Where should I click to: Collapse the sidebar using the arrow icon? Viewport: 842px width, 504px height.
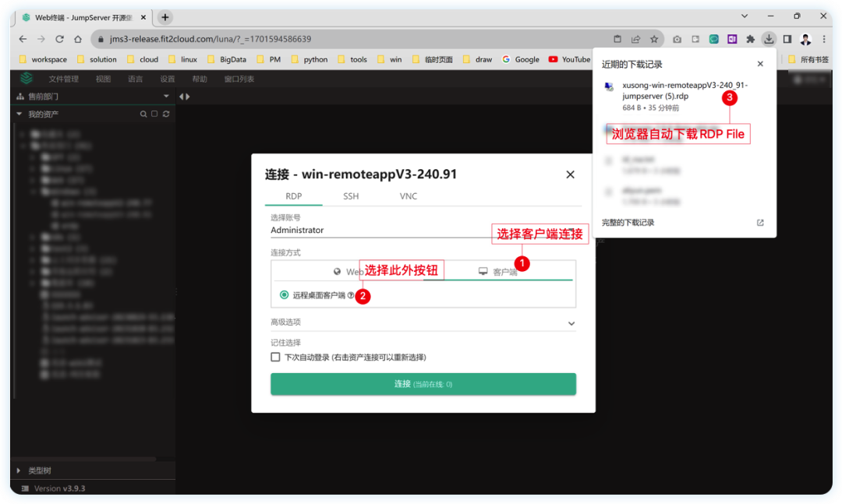[x=186, y=96]
